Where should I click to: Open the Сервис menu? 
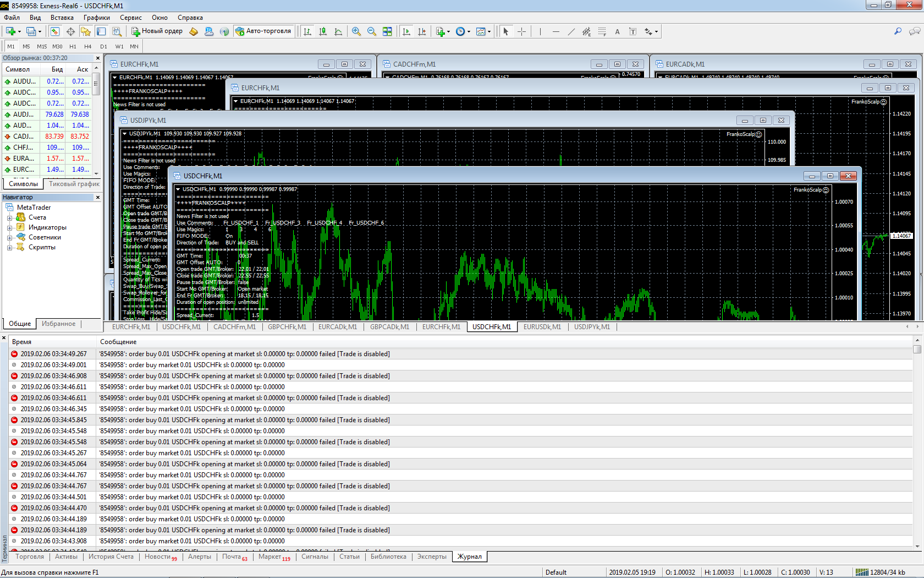[x=131, y=18]
